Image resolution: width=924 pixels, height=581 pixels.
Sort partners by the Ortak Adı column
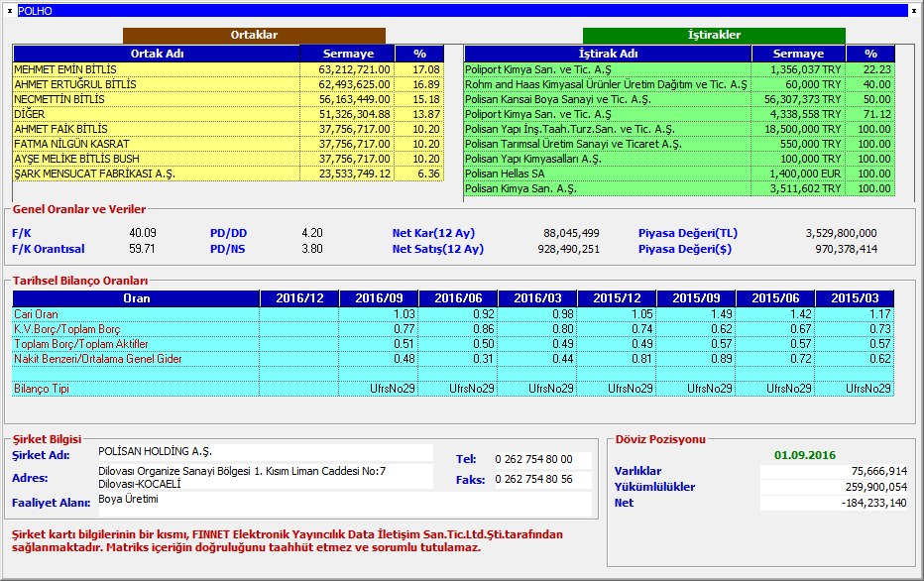tap(157, 54)
